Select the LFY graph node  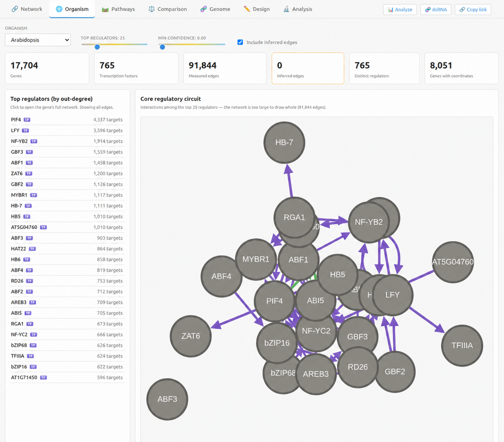coord(393,295)
